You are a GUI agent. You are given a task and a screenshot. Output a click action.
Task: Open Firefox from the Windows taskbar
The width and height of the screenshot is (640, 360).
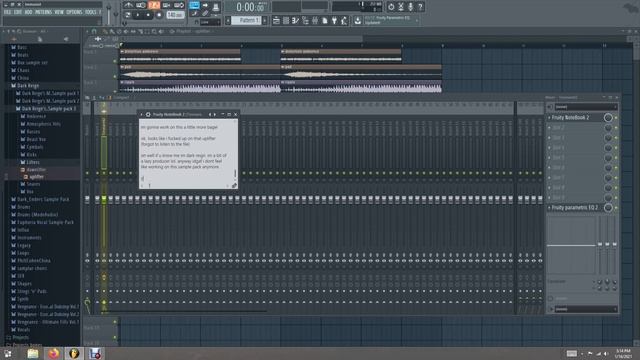coord(53,353)
